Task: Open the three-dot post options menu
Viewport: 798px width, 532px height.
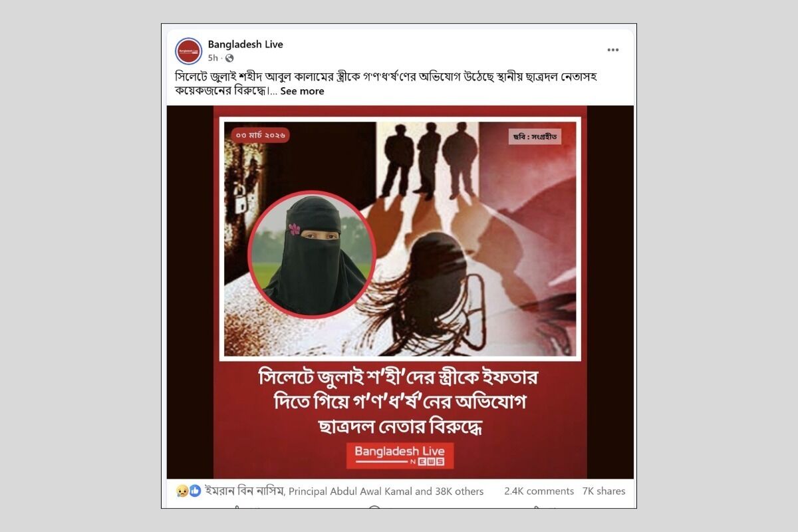Action: pyautogui.click(x=612, y=50)
